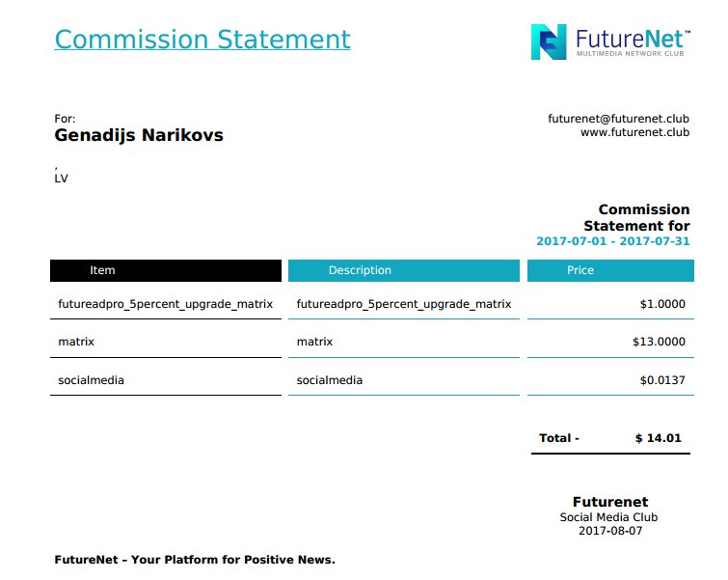Click the Description column header
728x580 pixels.
(404, 270)
